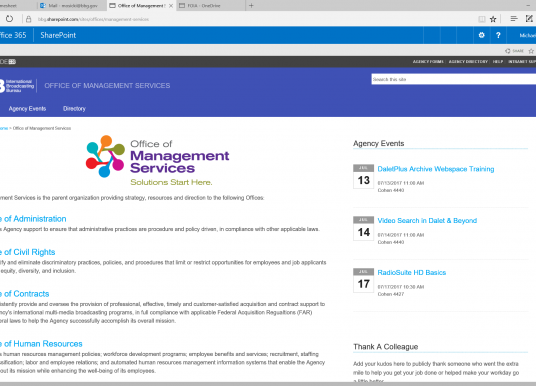Viewport: 536px width, 386px height.
Task: Open the RadioSuite HD Basics event
Action: [412, 272]
